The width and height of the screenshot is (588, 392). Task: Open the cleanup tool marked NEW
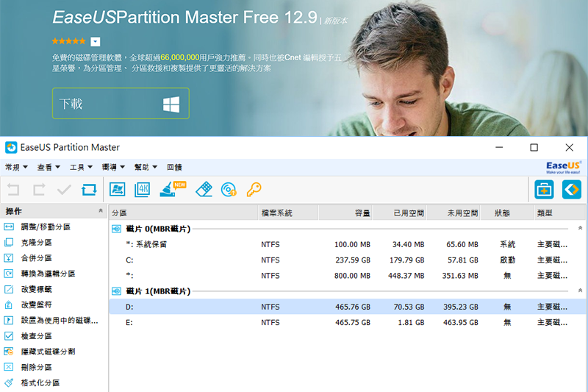point(173,189)
